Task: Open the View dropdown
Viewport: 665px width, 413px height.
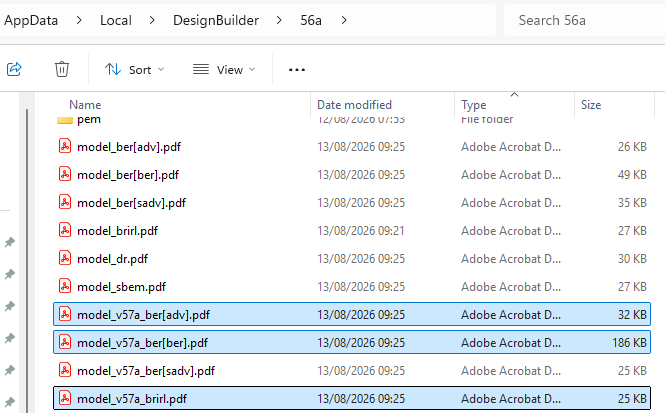Action: tap(224, 70)
